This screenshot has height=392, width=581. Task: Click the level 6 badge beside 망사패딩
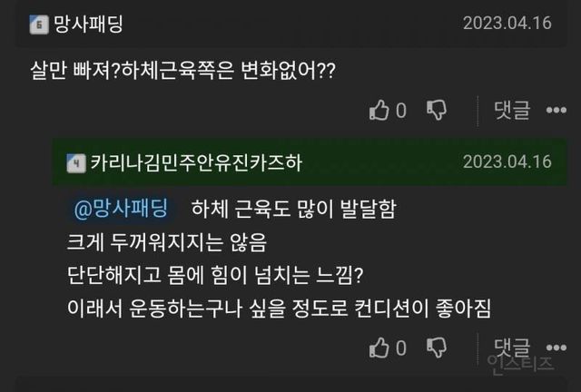(37, 25)
